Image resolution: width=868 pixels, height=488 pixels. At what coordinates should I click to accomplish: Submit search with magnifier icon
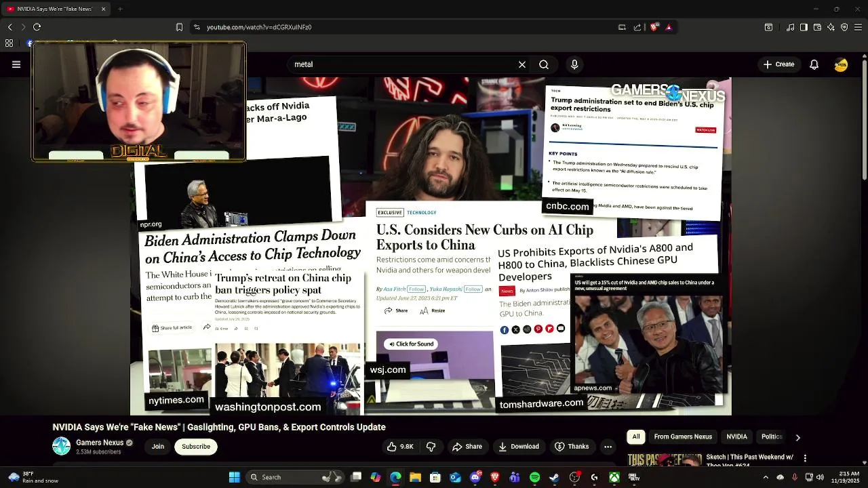[544, 64]
